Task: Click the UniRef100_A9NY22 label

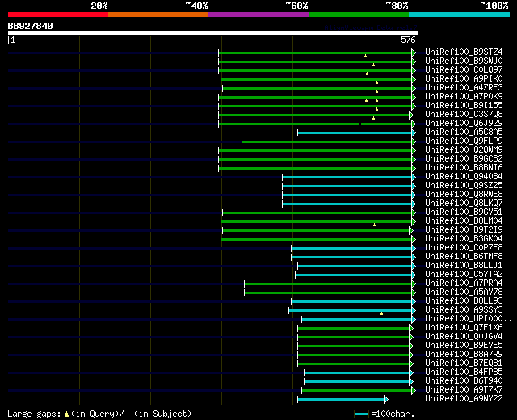Action: tap(464, 399)
